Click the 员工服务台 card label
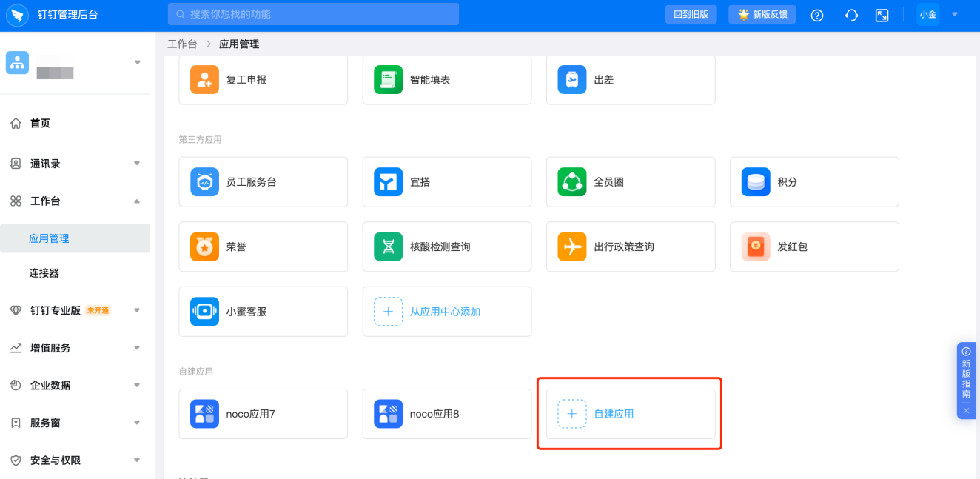The height and width of the screenshot is (479, 980). [x=252, y=181]
